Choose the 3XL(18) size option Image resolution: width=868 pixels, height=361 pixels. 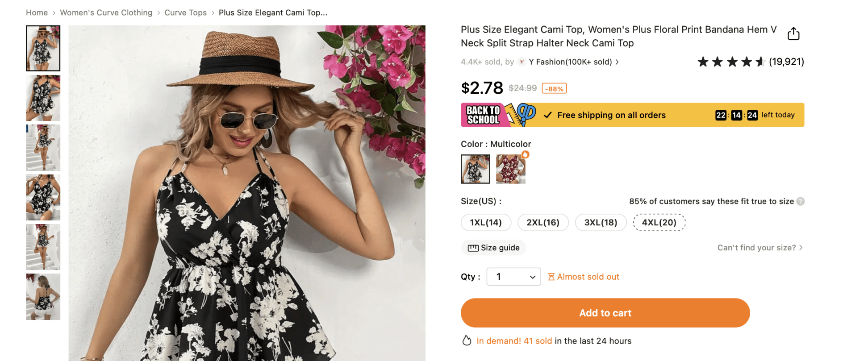pos(601,222)
